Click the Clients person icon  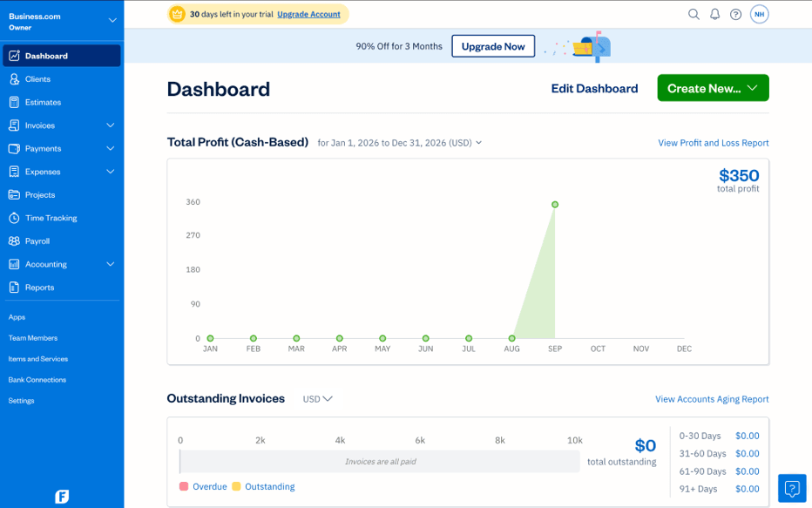click(15, 78)
